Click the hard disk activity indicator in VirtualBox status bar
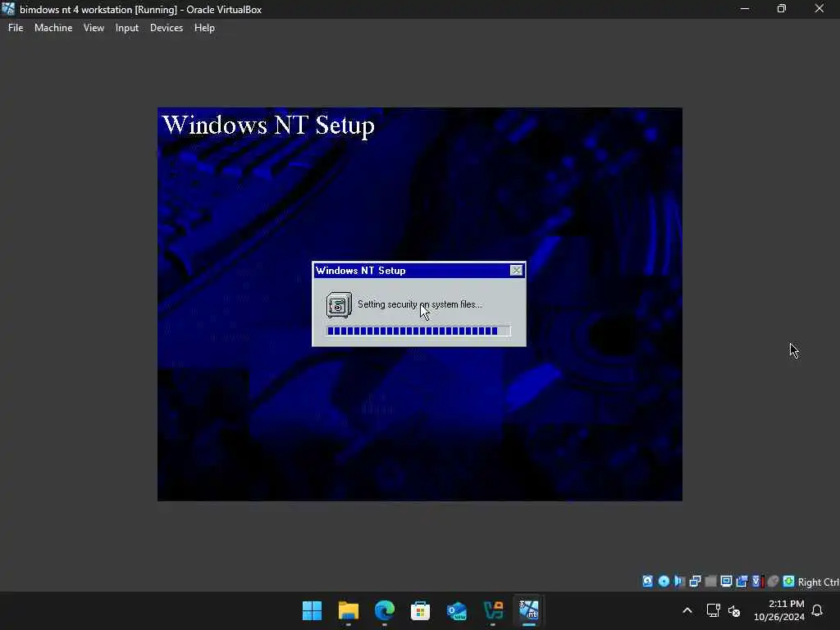Image resolution: width=840 pixels, height=630 pixels. click(x=648, y=582)
